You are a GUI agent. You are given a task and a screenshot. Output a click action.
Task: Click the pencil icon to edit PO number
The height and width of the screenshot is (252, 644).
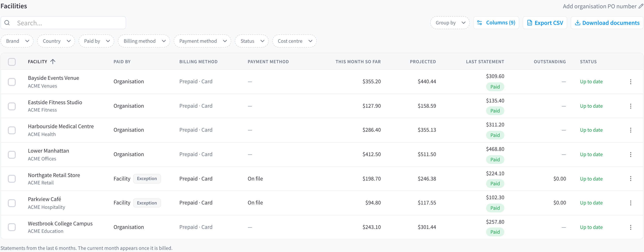(x=641, y=6)
